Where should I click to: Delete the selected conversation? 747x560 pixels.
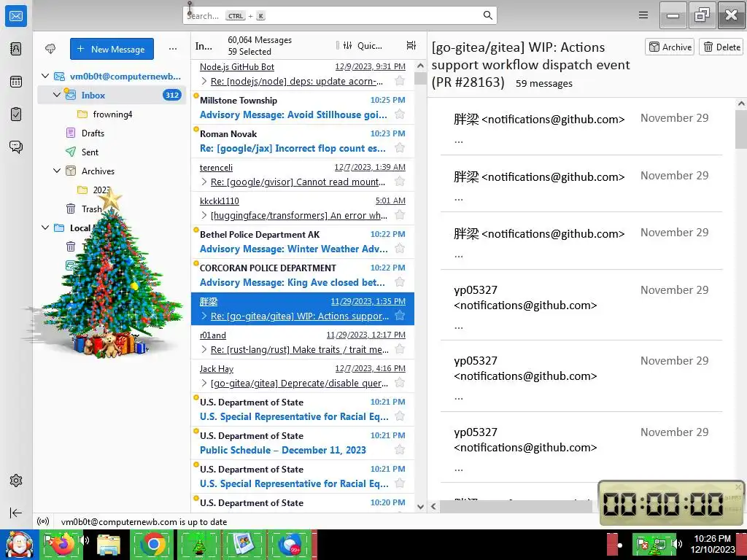click(721, 47)
